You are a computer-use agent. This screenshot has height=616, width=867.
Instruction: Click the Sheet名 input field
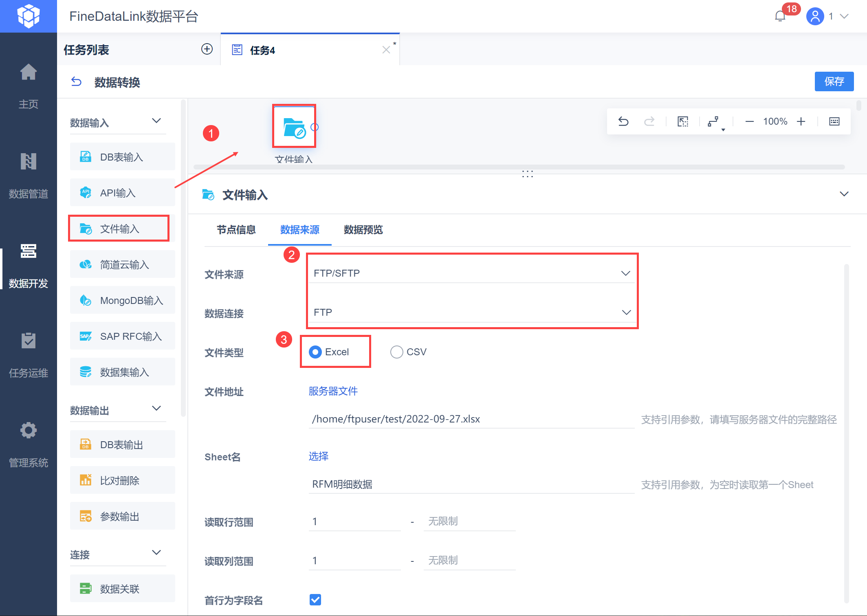click(471, 484)
